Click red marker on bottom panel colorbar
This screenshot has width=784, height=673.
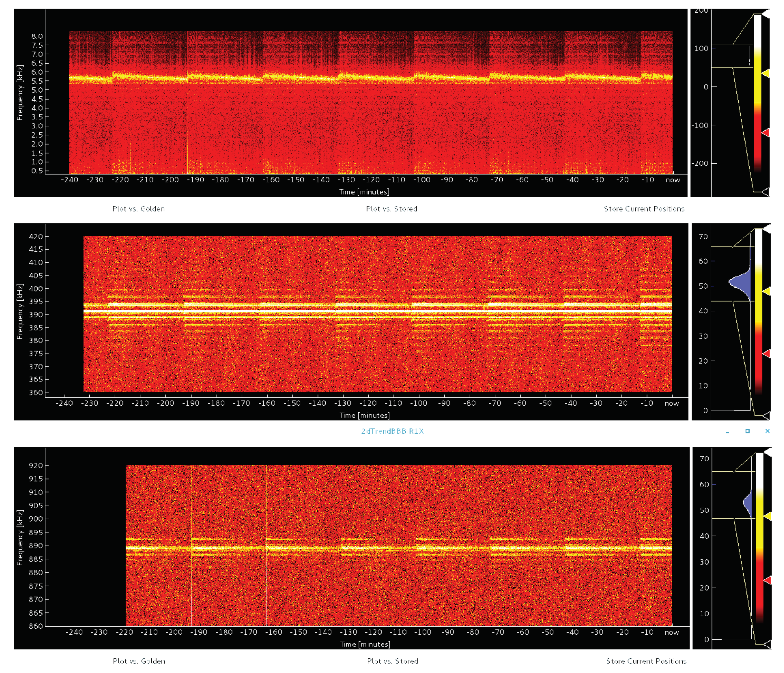(768, 580)
